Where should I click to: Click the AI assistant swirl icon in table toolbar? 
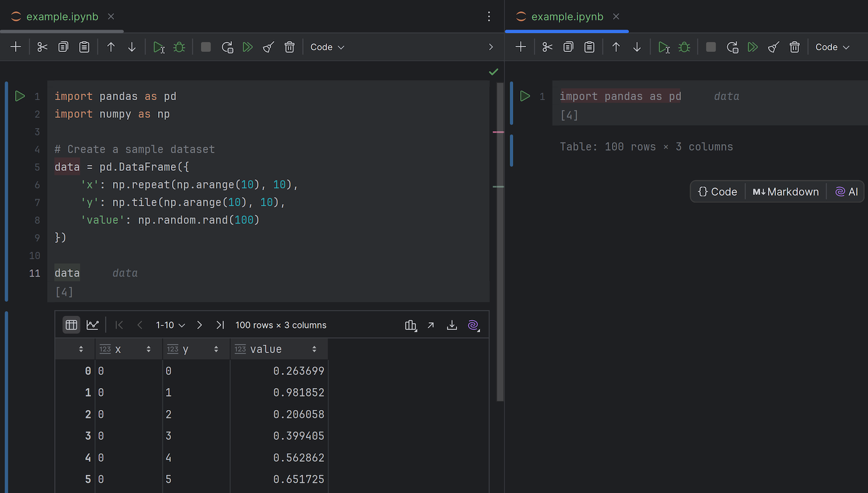pyautogui.click(x=473, y=325)
